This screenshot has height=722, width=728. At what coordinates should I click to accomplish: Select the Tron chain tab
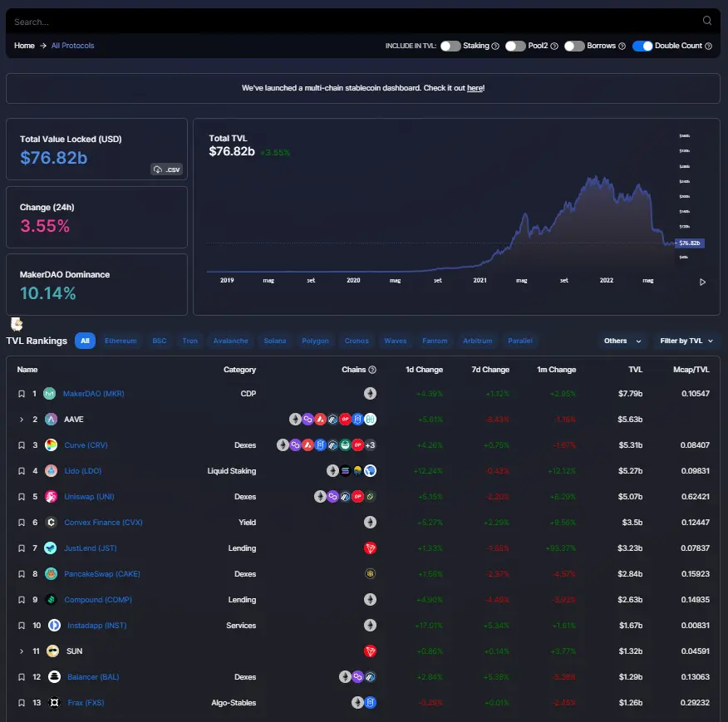tap(189, 341)
